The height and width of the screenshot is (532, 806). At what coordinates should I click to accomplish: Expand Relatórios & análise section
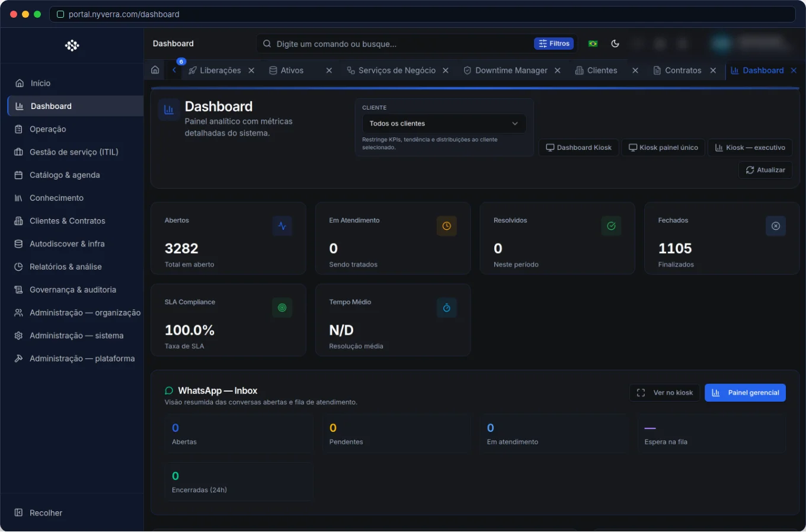coord(75,267)
